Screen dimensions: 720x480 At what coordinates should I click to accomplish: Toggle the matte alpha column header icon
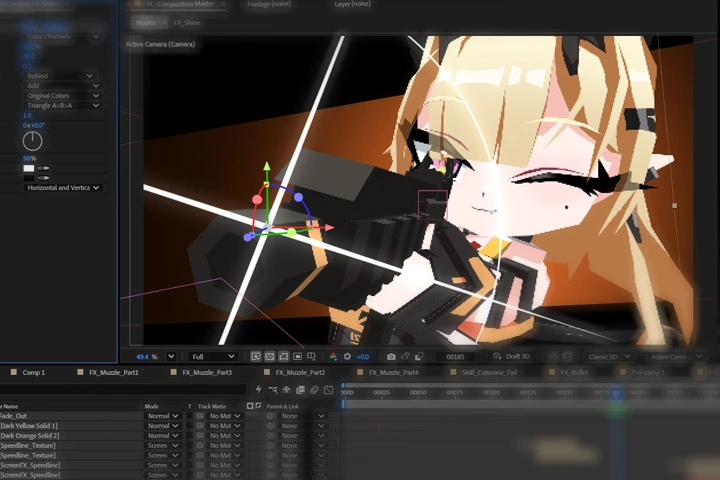[250, 406]
